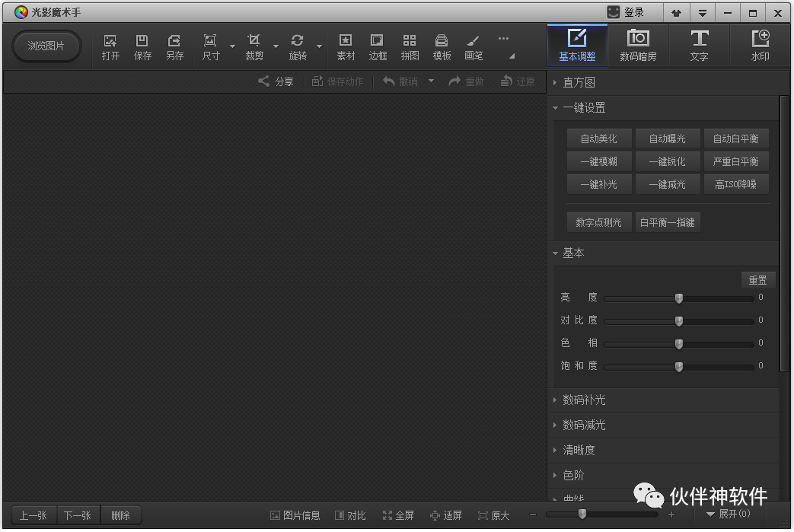The height and width of the screenshot is (532, 794).
Task: Select the 尺寸 resize tool
Action: (210, 48)
